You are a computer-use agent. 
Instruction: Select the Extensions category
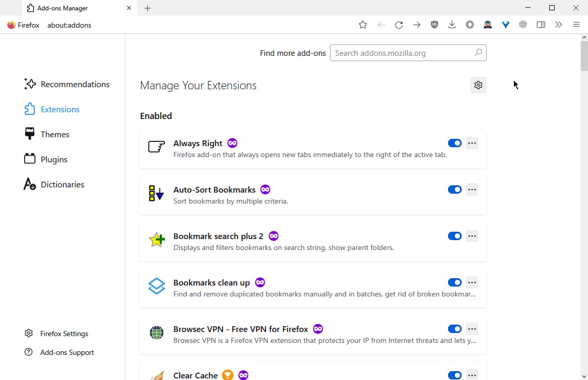click(52, 110)
